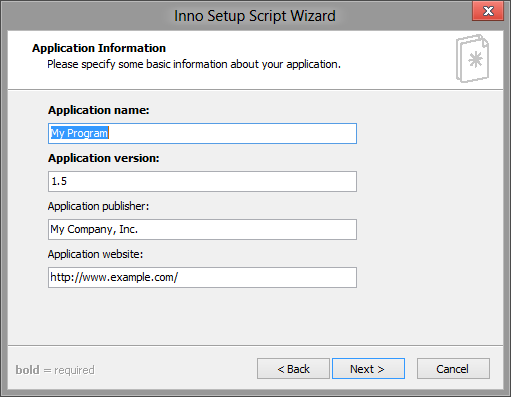Click the 'Application publisher:' label

98,206
